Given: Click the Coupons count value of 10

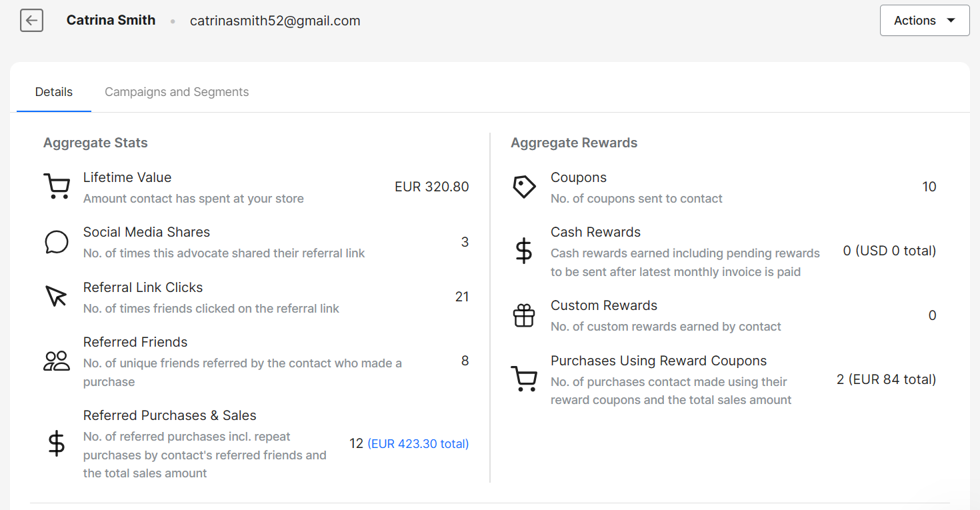Looking at the screenshot, I should coord(929,187).
